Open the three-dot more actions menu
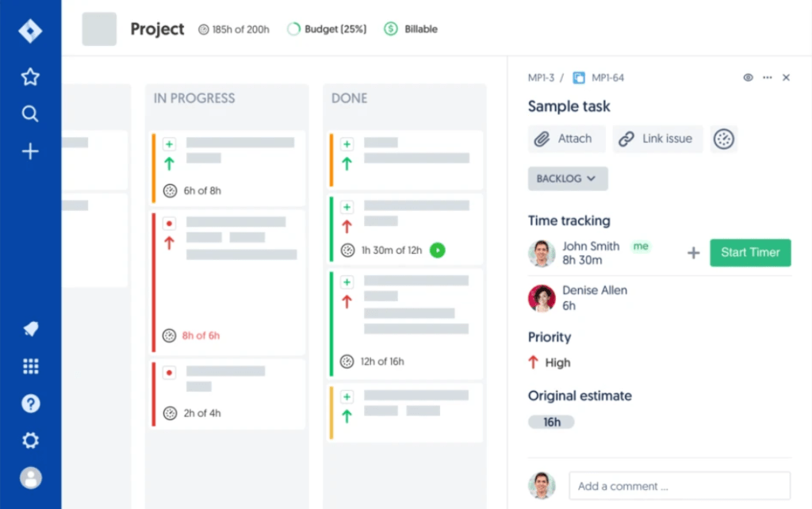812x509 pixels. point(767,77)
